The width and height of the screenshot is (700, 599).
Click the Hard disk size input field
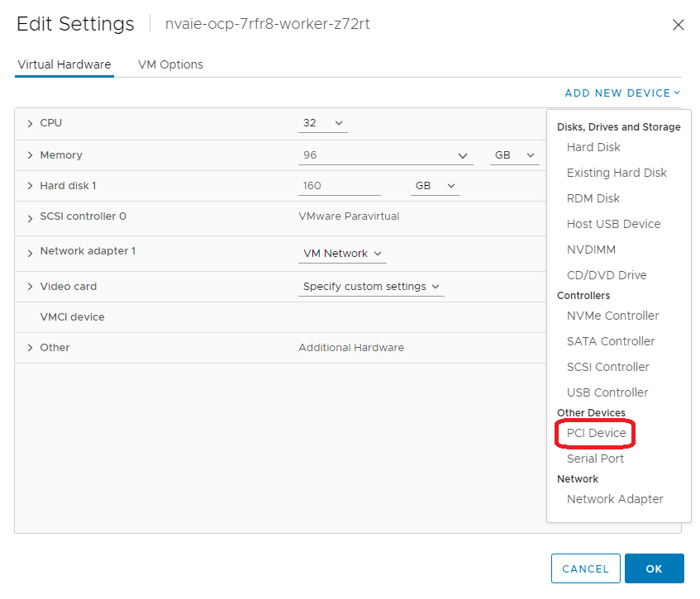pos(339,186)
